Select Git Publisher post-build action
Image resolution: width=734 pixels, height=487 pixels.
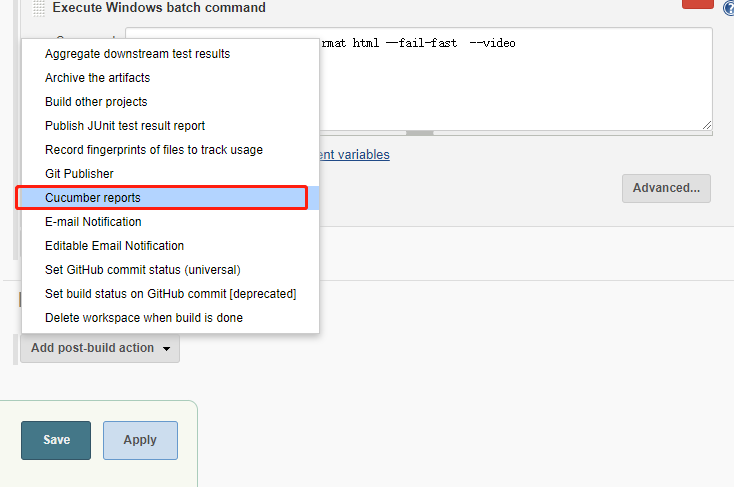coord(79,174)
